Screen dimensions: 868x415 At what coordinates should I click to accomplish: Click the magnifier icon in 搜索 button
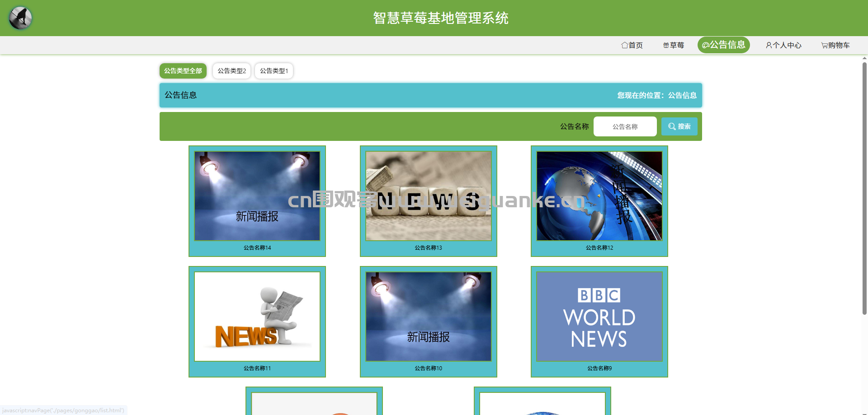click(x=672, y=126)
